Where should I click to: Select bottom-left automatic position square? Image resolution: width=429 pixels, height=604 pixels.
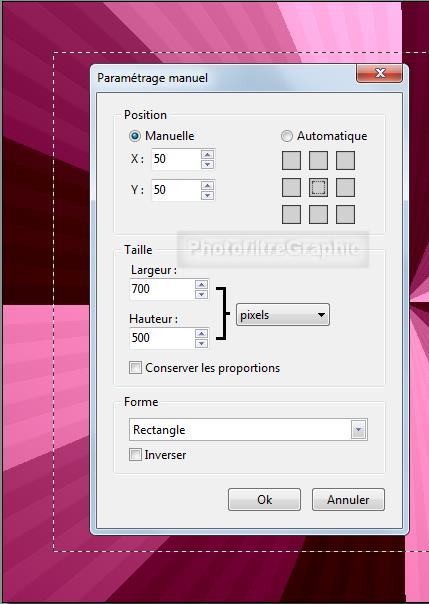[x=291, y=214]
